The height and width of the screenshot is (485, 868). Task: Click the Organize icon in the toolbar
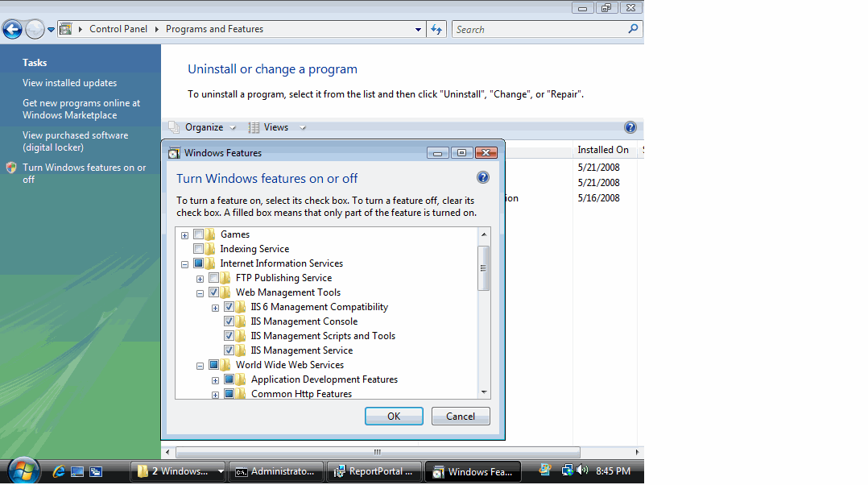coord(175,127)
